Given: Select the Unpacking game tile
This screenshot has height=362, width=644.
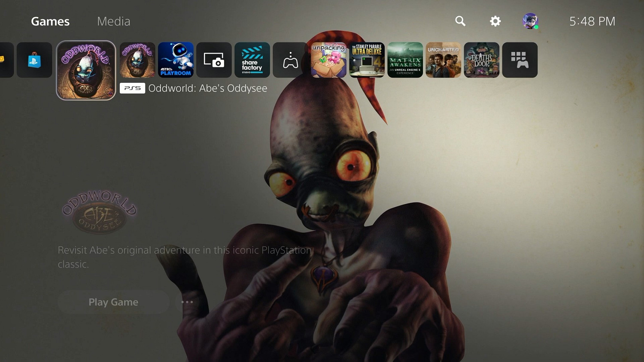Looking at the screenshot, I should [328, 60].
